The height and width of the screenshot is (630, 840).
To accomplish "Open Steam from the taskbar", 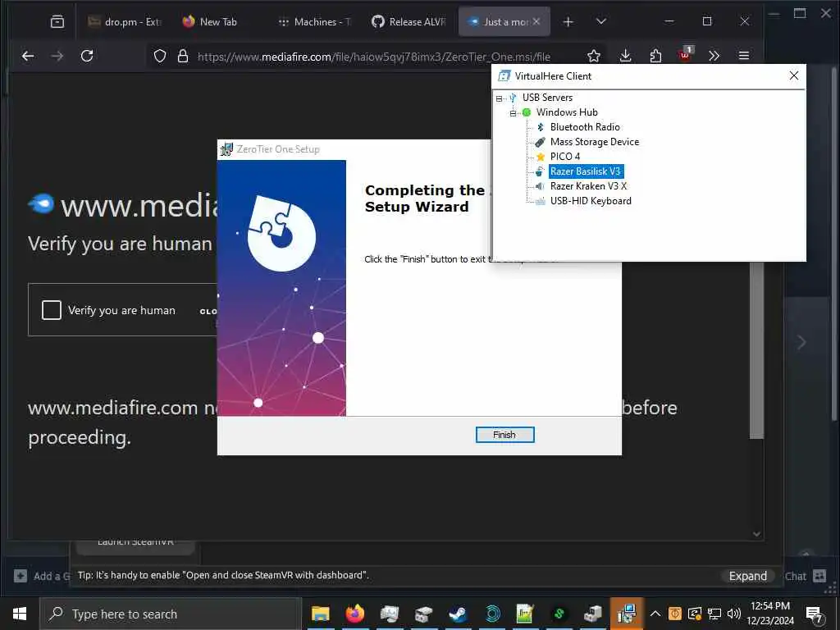I will click(458, 614).
